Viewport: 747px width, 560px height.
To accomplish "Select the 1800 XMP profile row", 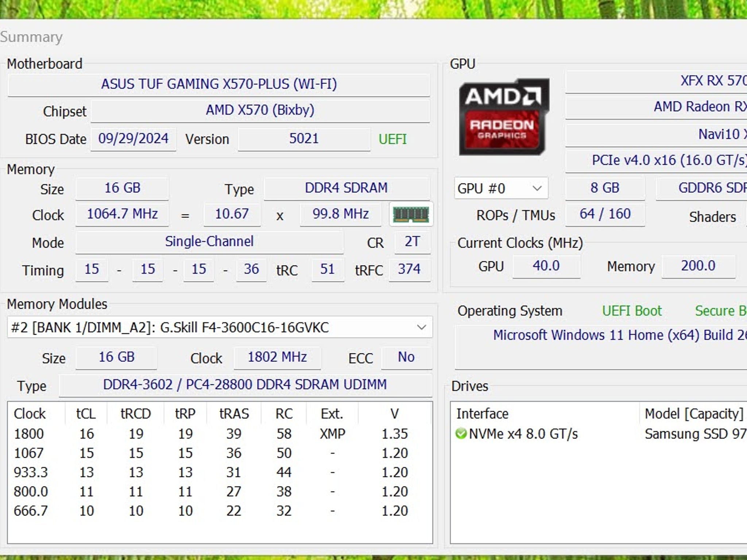I will pos(220,434).
